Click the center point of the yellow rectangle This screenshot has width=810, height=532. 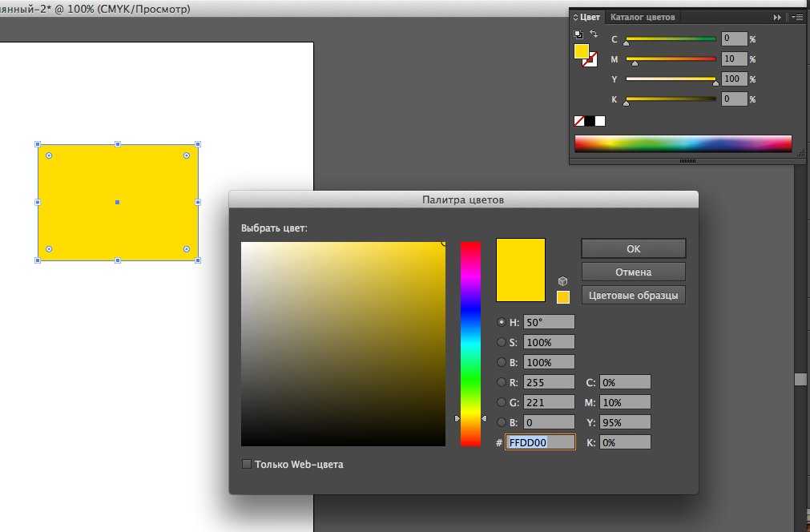point(118,202)
